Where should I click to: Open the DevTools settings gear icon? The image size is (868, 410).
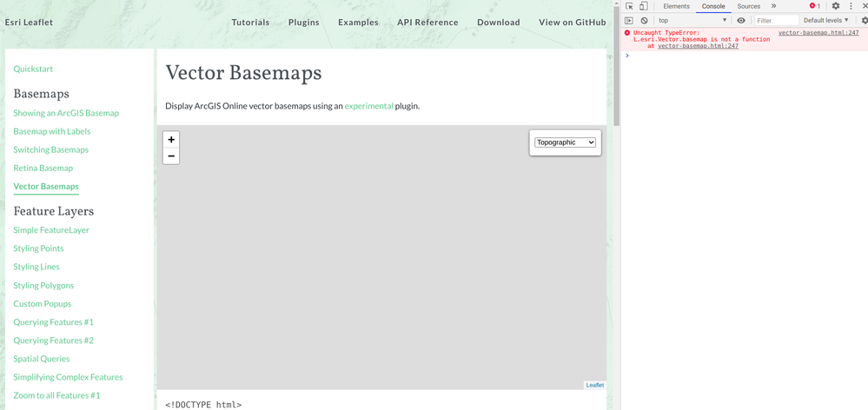coord(836,6)
